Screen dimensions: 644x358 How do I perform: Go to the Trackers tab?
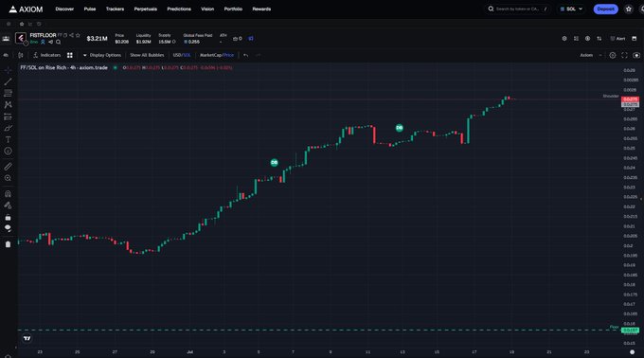115,9
